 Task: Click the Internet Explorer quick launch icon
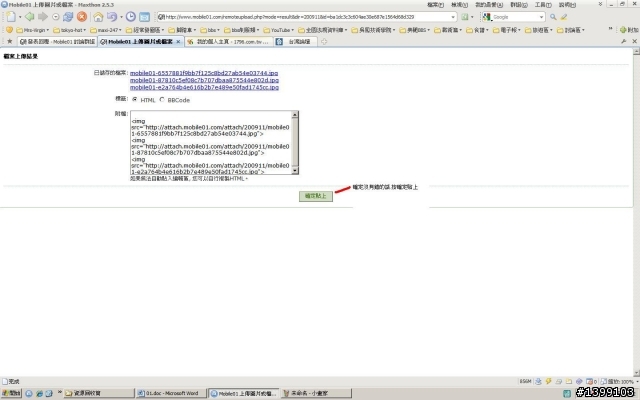click(39, 393)
